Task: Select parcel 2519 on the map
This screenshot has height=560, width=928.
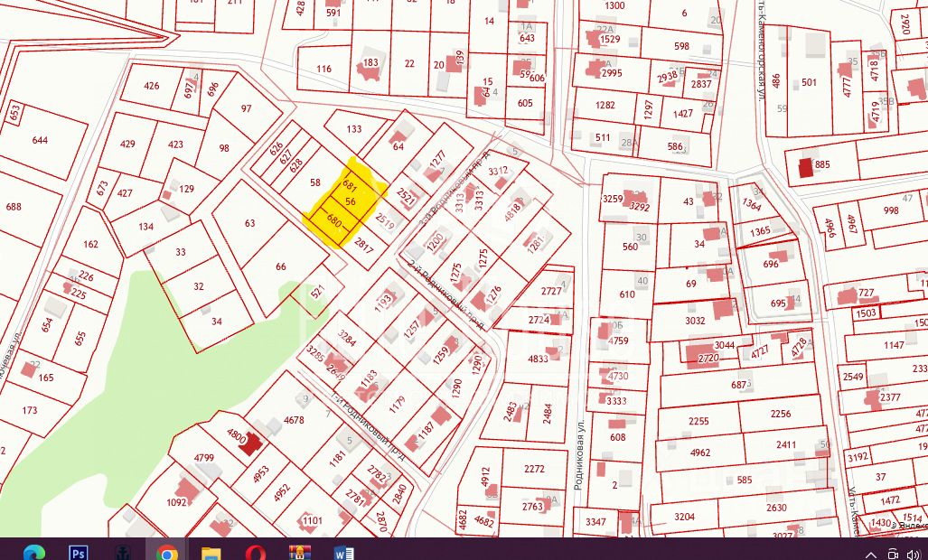Action: 385,221
